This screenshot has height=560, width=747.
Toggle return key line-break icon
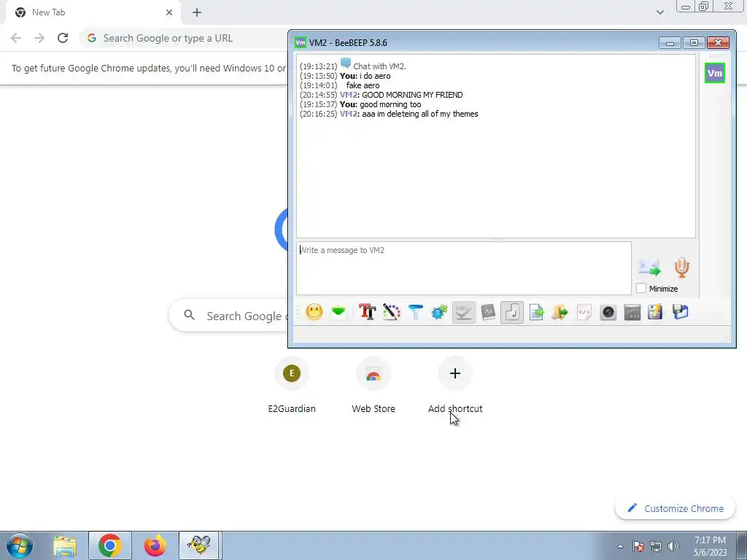point(512,312)
